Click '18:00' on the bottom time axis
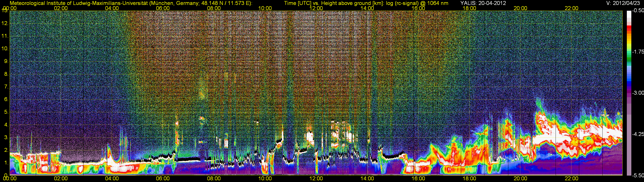644x182 pixels. [x=469, y=179]
